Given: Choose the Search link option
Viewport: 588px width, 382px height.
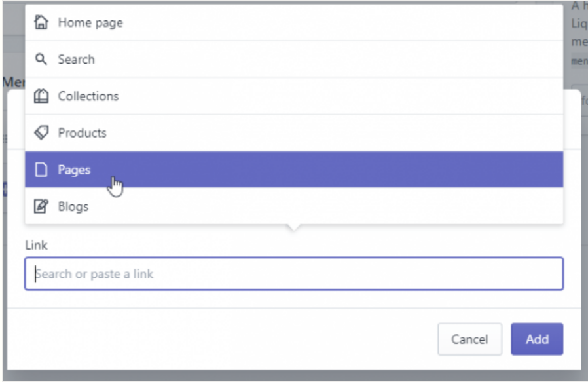Looking at the screenshot, I should point(294,59).
